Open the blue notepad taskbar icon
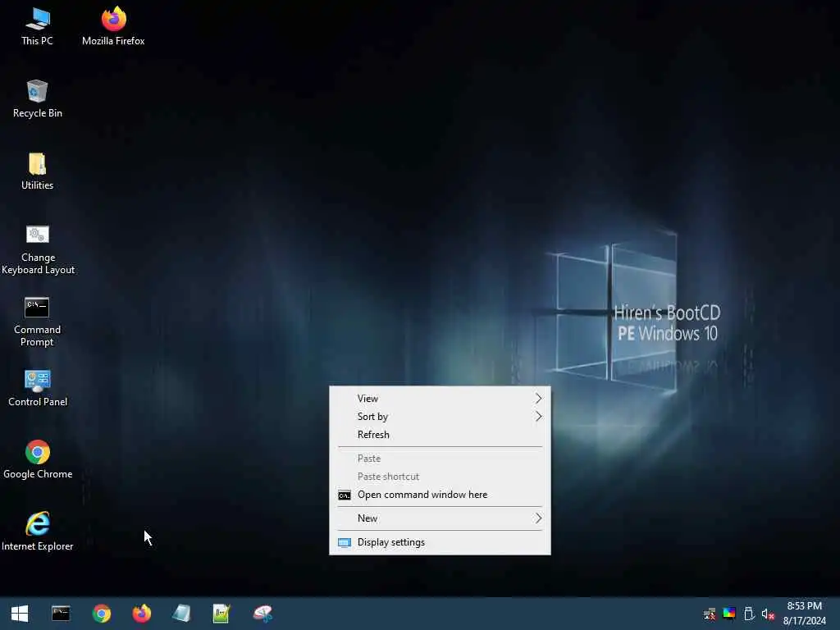 click(181, 614)
